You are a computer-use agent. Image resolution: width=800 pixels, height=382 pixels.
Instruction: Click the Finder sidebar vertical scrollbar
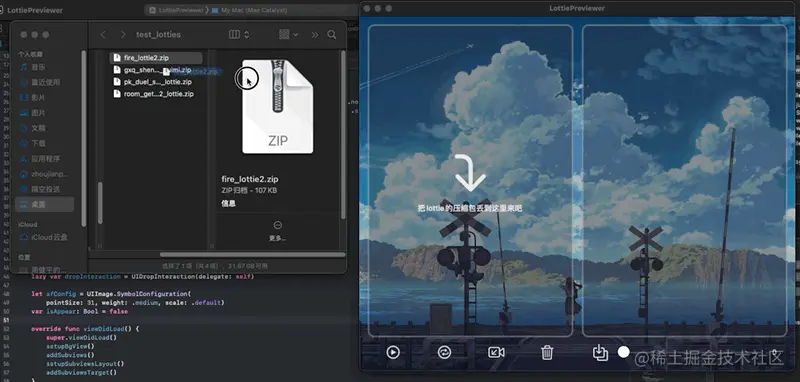point(84,138)
